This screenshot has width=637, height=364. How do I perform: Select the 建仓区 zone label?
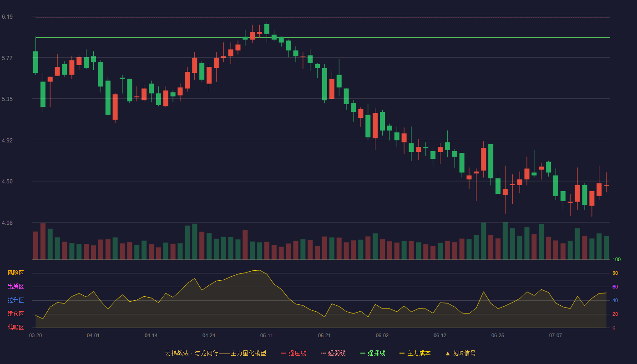coord(15,314)
